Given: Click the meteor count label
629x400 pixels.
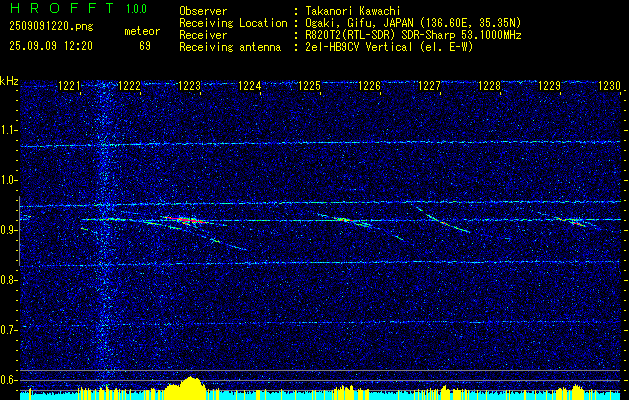Looking at the screenshot, I should pos(142,31).
